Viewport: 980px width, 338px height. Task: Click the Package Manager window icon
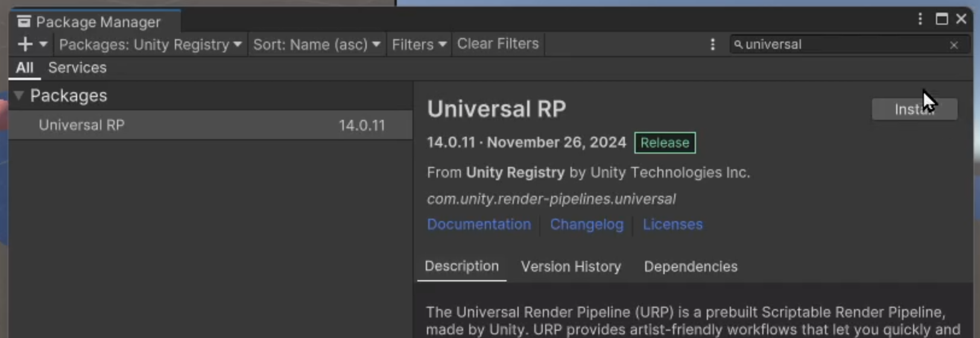(x=24, y=22)
